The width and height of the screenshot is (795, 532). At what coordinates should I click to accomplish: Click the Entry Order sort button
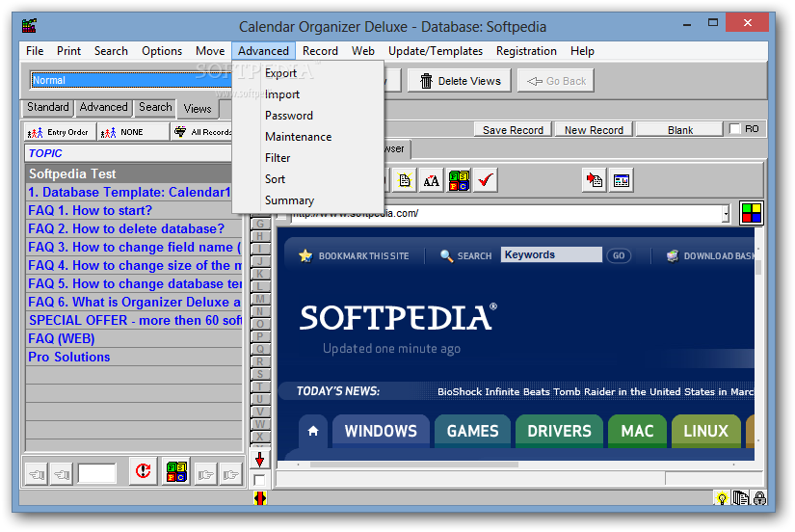coord(60,132)
